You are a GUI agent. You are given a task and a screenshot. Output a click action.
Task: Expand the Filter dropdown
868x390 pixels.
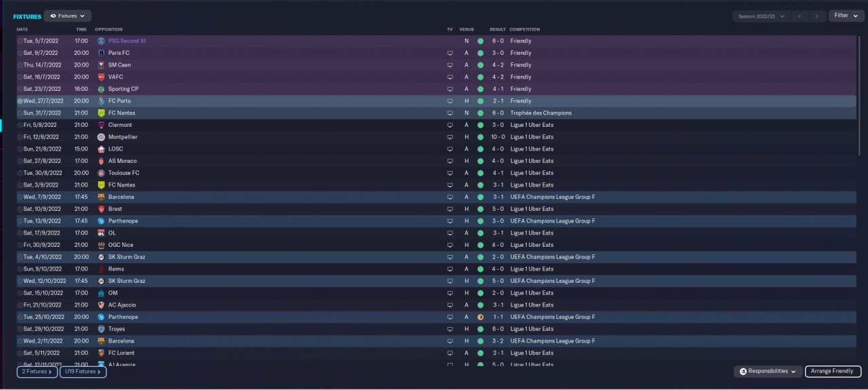coord(846,16)
